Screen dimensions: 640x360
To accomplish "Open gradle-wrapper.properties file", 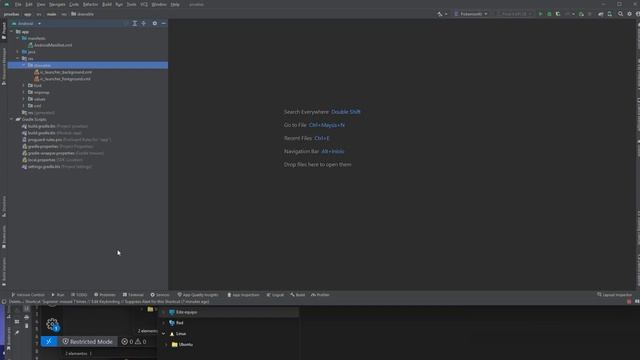I will pos(63,153).
